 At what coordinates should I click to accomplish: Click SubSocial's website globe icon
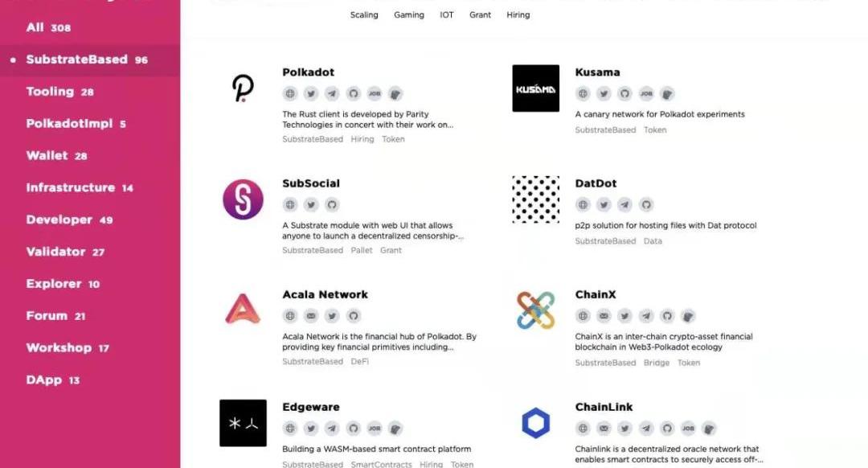(x=290, y=205)
